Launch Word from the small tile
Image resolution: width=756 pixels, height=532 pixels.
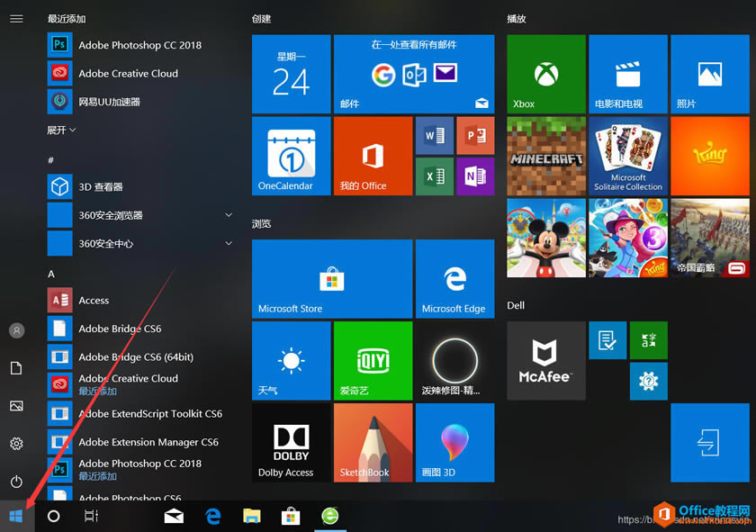pos(435,136)
